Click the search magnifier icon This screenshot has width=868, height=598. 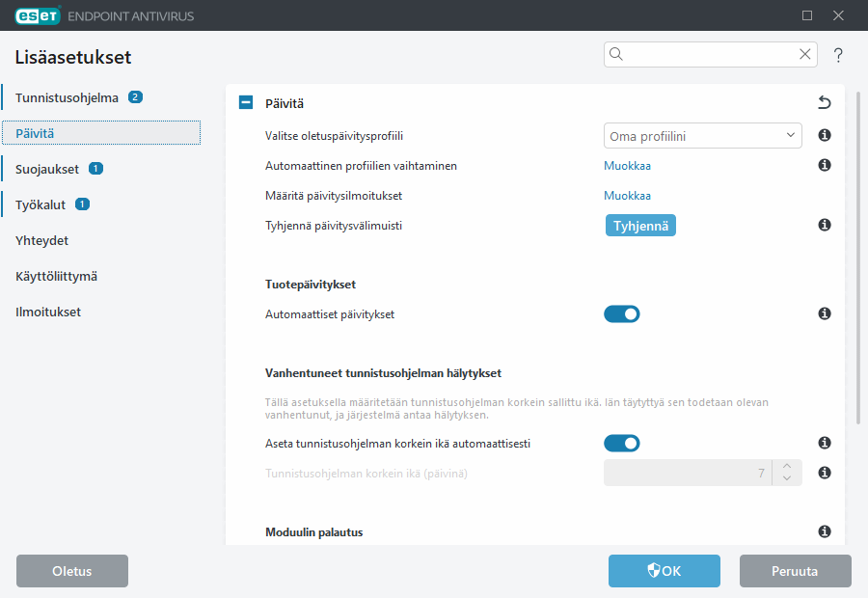(x=616, y=54)
